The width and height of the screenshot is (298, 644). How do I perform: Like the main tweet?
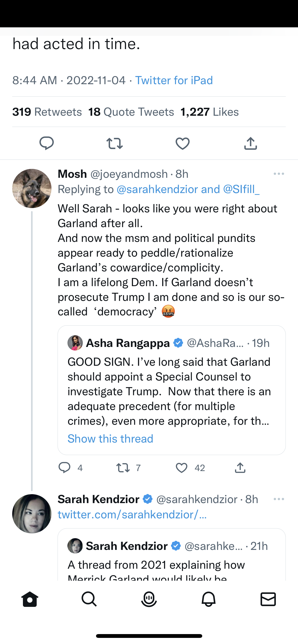tap(183, 143)
